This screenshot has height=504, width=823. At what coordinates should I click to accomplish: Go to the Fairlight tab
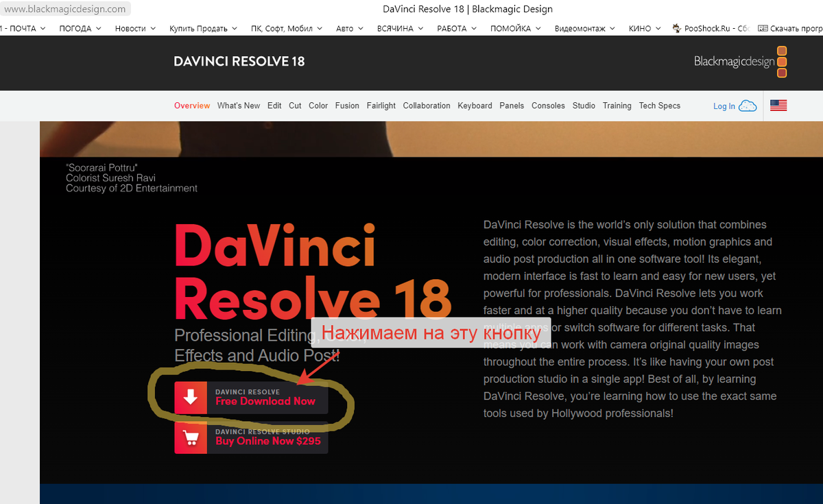(381, 106)
